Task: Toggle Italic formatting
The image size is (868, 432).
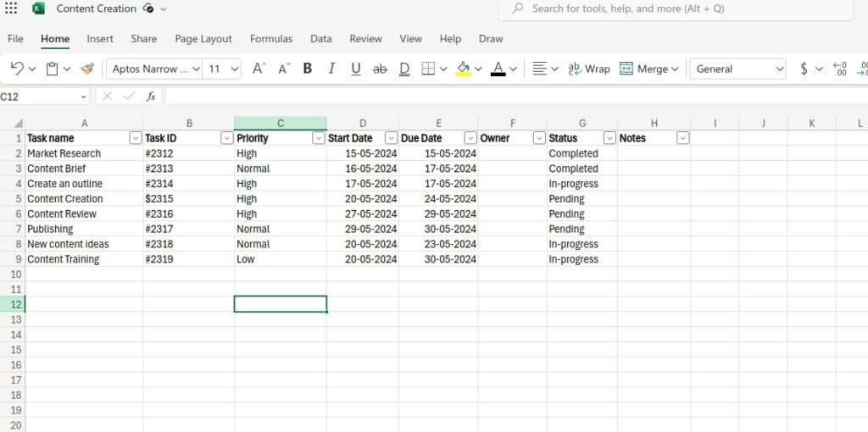Action: click(x=331, y=69)
